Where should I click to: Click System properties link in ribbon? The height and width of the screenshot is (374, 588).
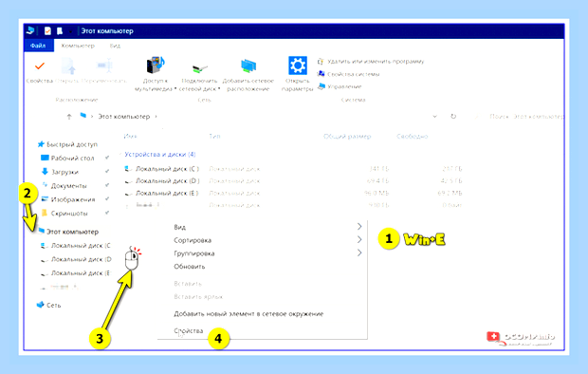pos(353,74)
